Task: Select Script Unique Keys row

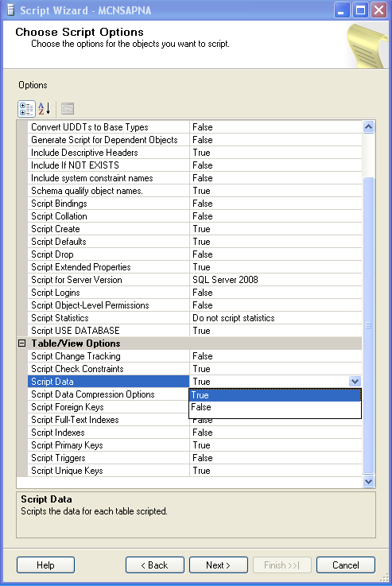Action: (x=195, y=471)
